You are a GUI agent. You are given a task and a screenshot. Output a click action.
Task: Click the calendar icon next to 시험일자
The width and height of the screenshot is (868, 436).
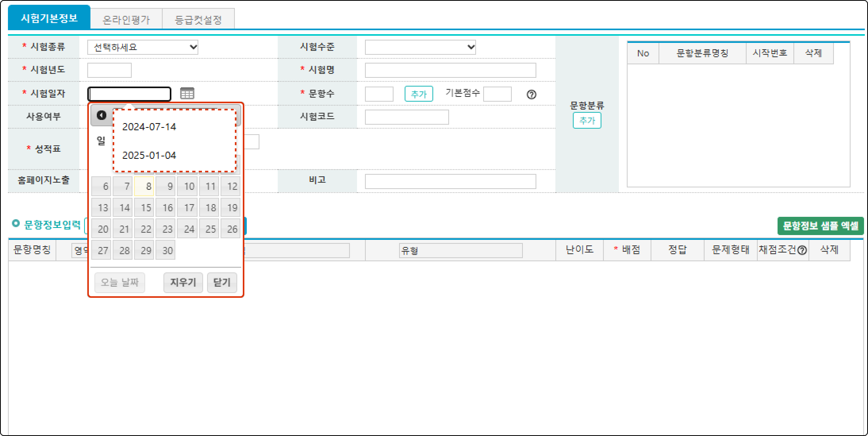point(187,94)
